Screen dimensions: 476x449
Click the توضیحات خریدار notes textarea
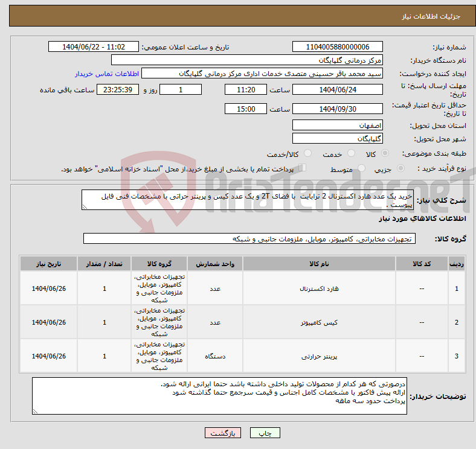[219, 396]
